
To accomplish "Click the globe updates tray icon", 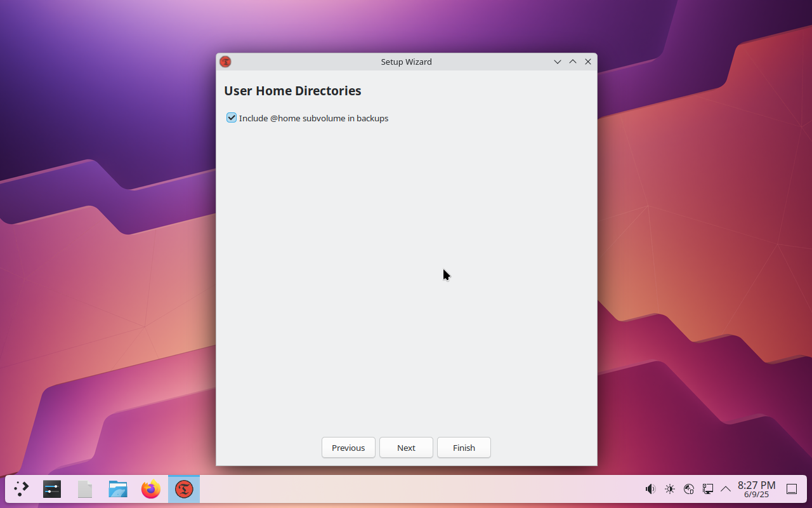I will [x=689, y=489].
